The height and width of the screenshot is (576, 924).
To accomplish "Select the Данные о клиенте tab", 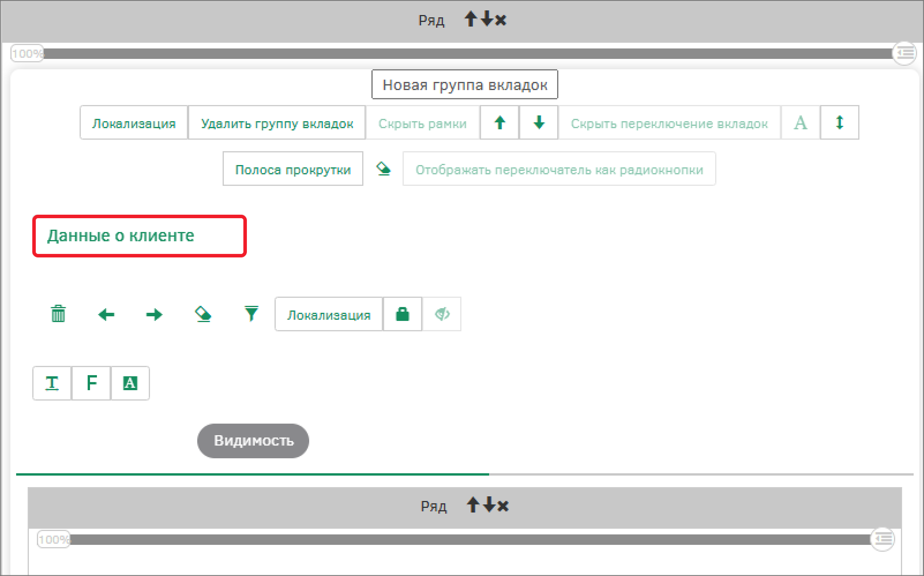I will pyautogui.click(x=121, y=235).
